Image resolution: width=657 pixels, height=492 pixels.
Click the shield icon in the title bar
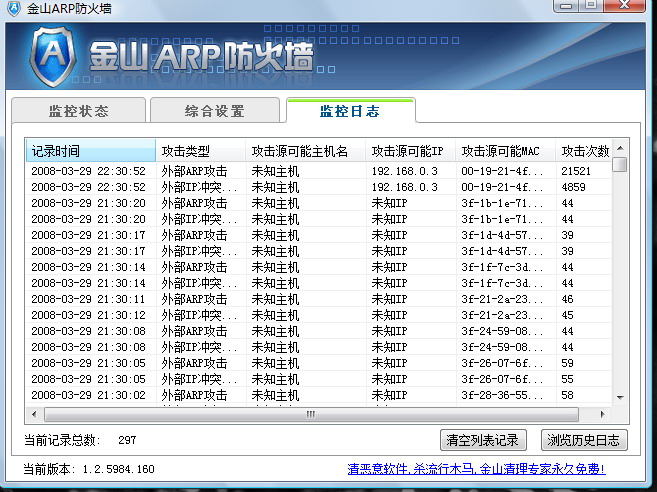(x=14, y=8)
